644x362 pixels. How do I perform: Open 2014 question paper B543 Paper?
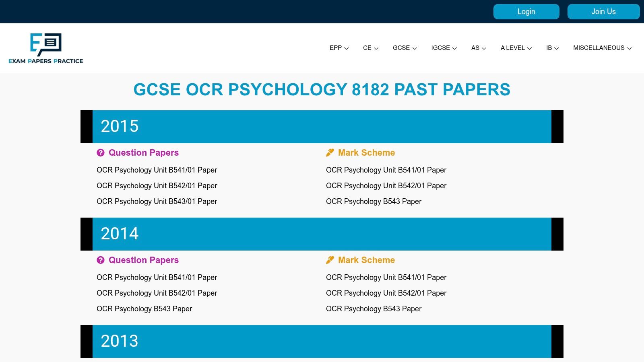144,309
